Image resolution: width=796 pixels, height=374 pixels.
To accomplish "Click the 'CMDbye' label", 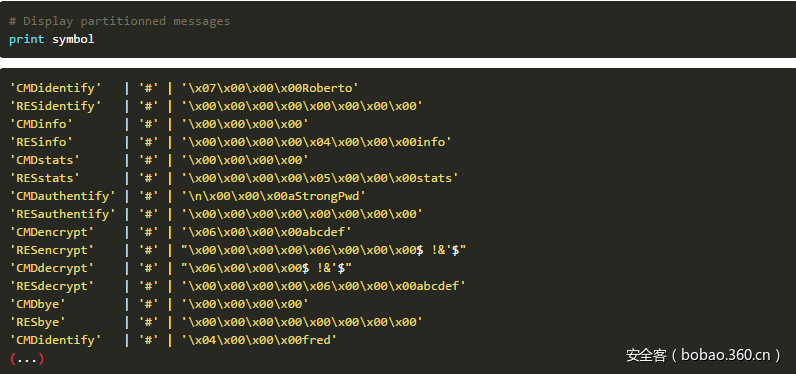I will (38, 304).
